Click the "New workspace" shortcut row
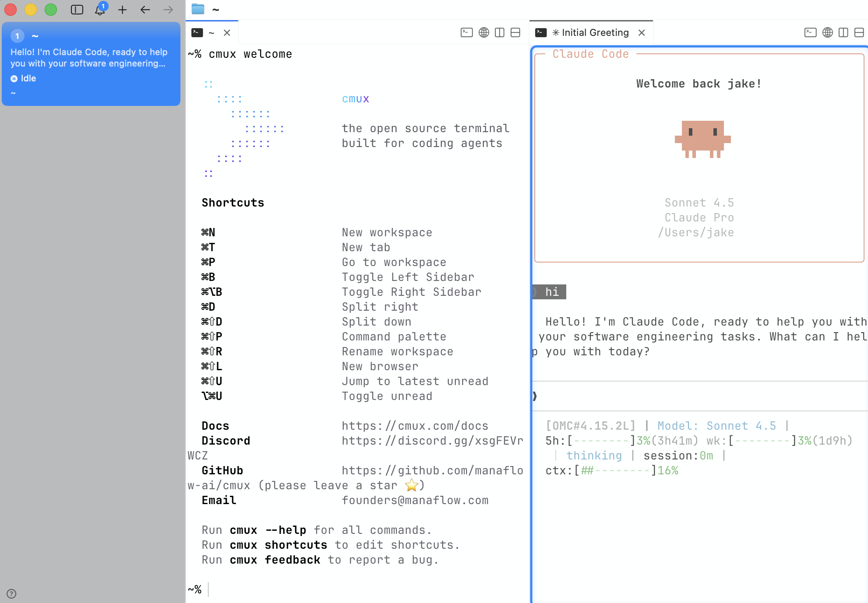 (316, 232)
